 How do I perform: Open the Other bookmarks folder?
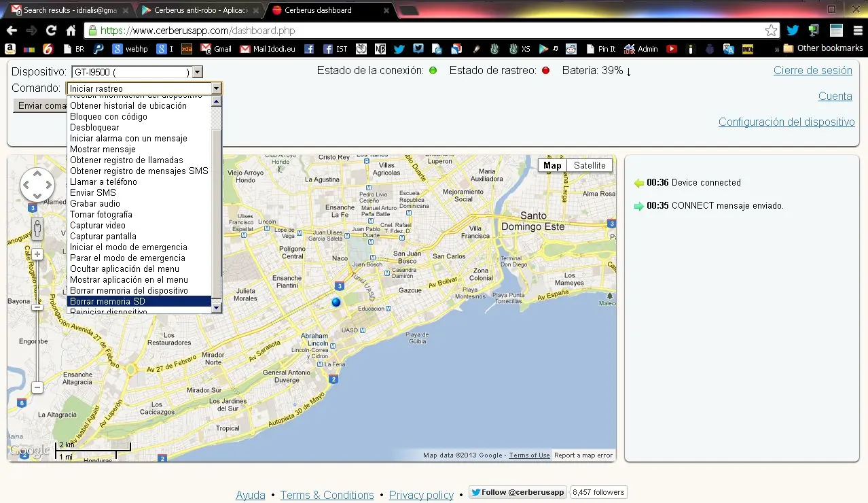[x=822, y=49]
